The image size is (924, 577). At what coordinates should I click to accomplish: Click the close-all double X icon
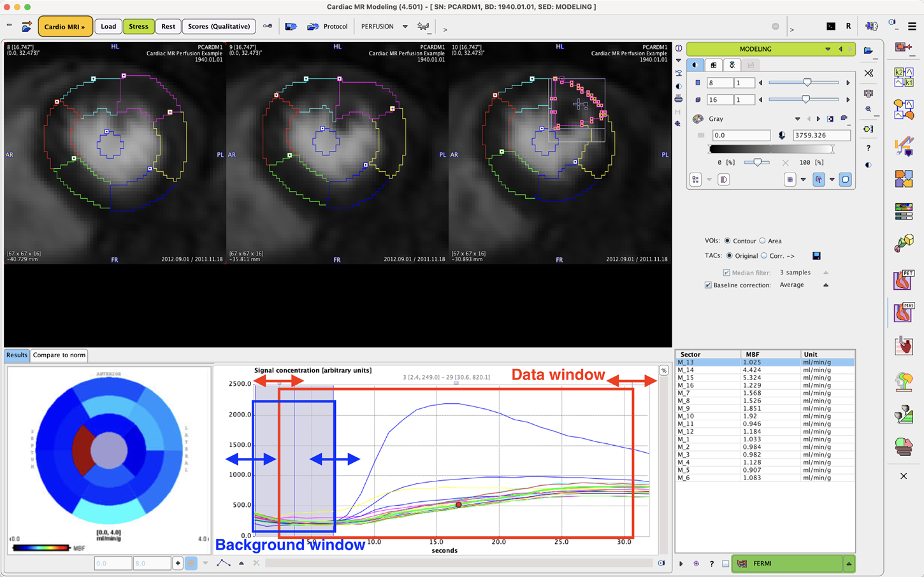[869, 73]
